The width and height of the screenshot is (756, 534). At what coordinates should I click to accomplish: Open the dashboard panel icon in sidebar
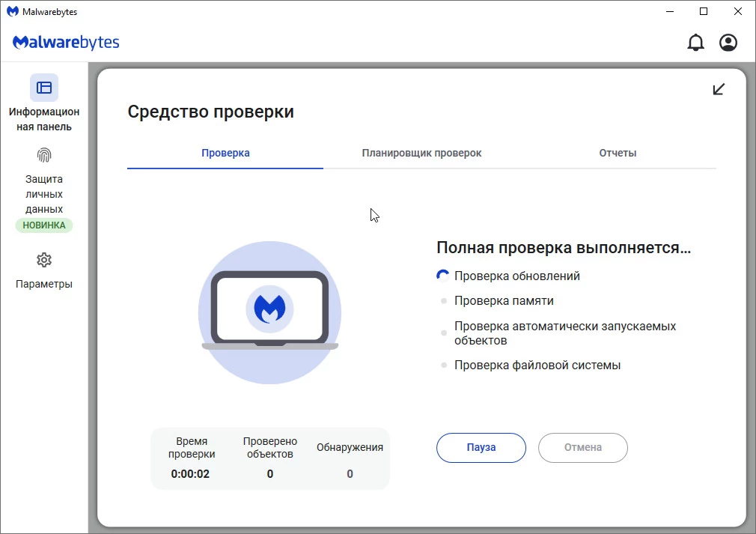pyautogui.click(x=44, y=88)
